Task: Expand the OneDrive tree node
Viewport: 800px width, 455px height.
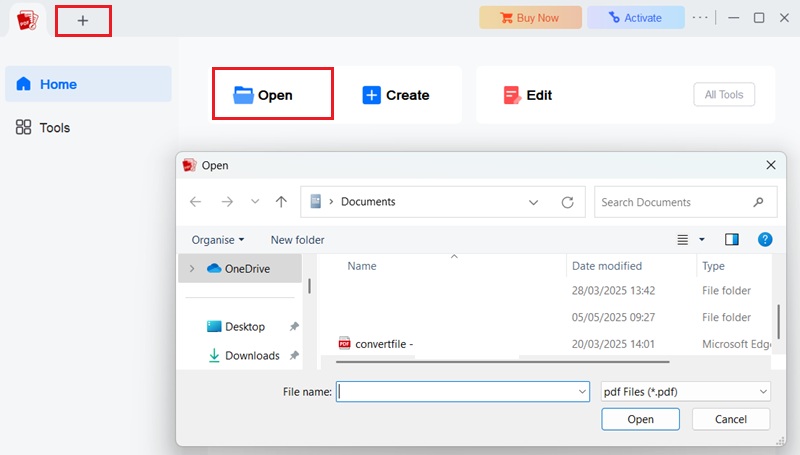Action: (x=192, y=269)
